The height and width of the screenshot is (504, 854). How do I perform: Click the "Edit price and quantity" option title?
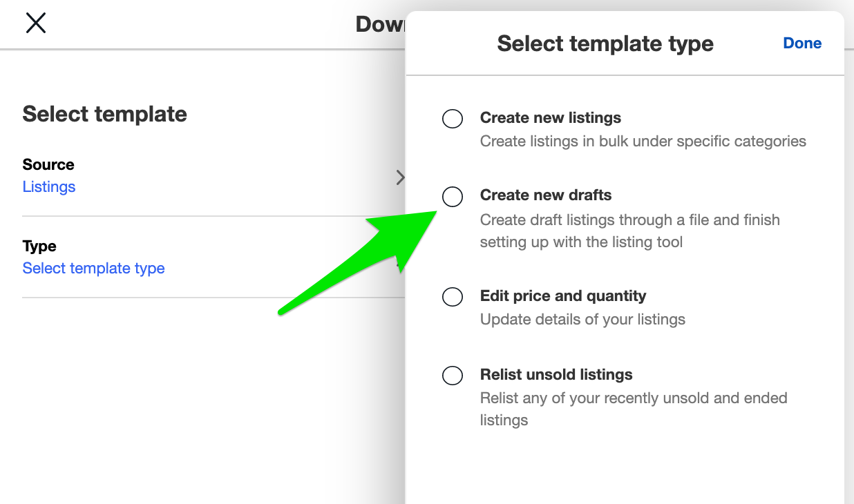click(x=562, y=295)
